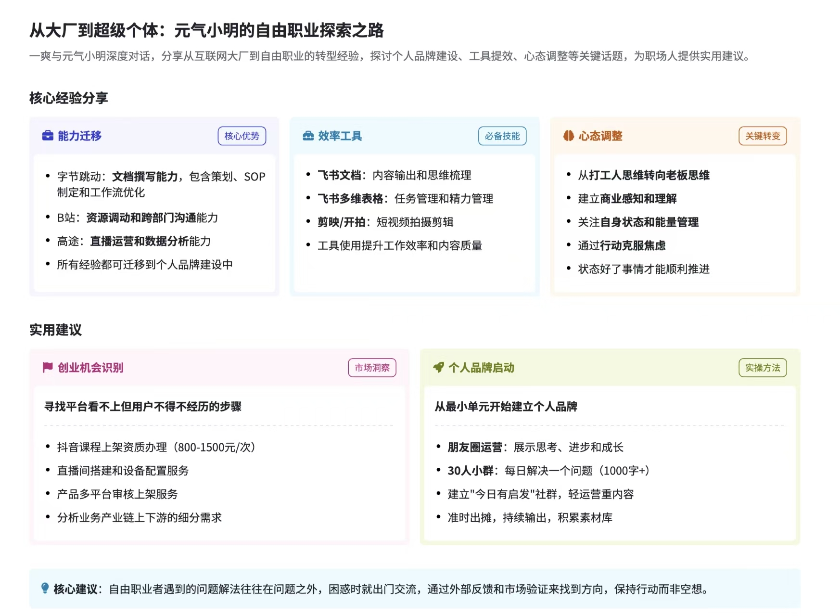Screen dimensions: 840x616
Task: Select the 效率工具 card title
Action: tap(340, 136)
